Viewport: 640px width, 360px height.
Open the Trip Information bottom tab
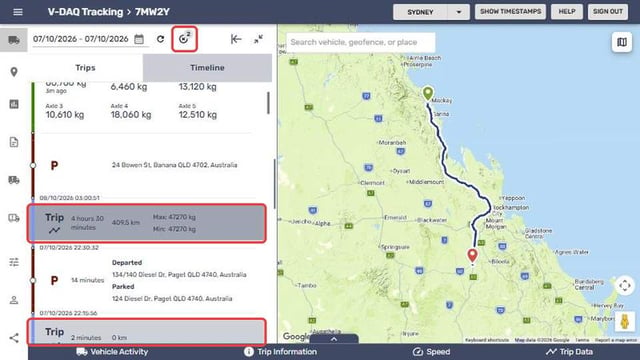(x=280, y=351)
